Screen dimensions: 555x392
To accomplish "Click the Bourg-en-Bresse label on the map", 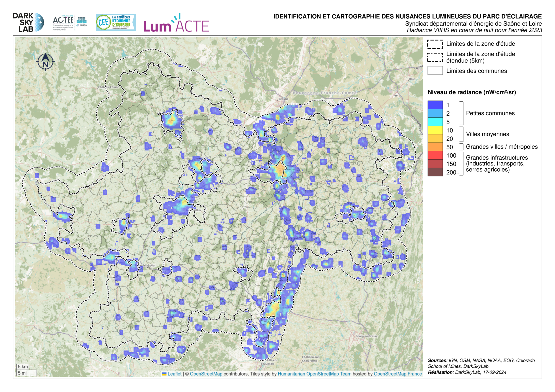I will tap(366, 336).
